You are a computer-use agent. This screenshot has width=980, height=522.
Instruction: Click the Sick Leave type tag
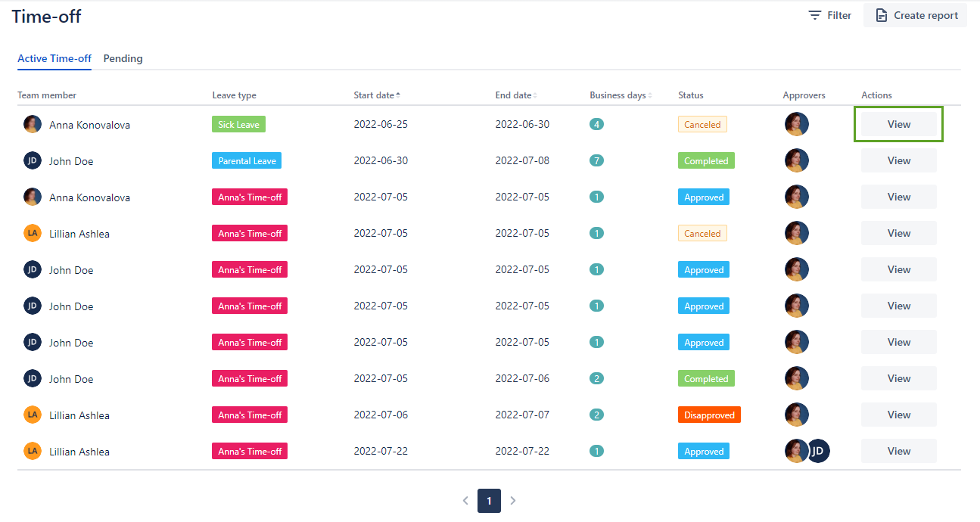[238, 124]
